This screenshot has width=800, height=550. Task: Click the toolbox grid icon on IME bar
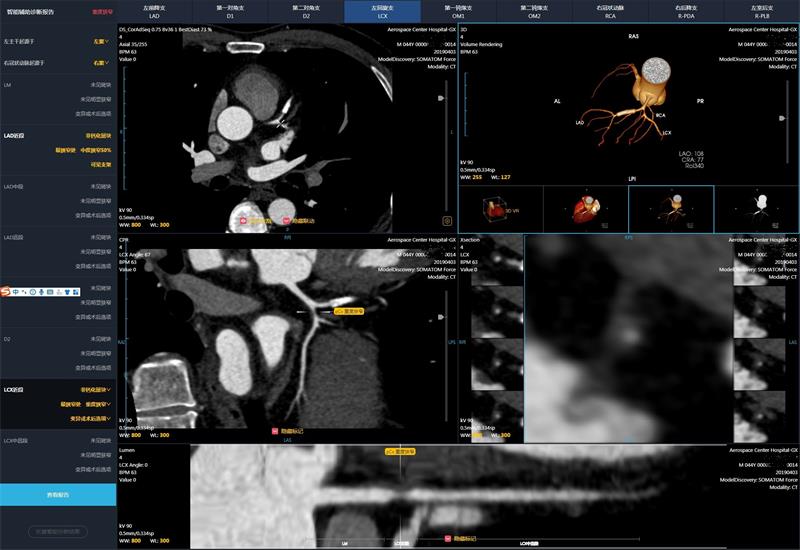[x=76, y=292]
